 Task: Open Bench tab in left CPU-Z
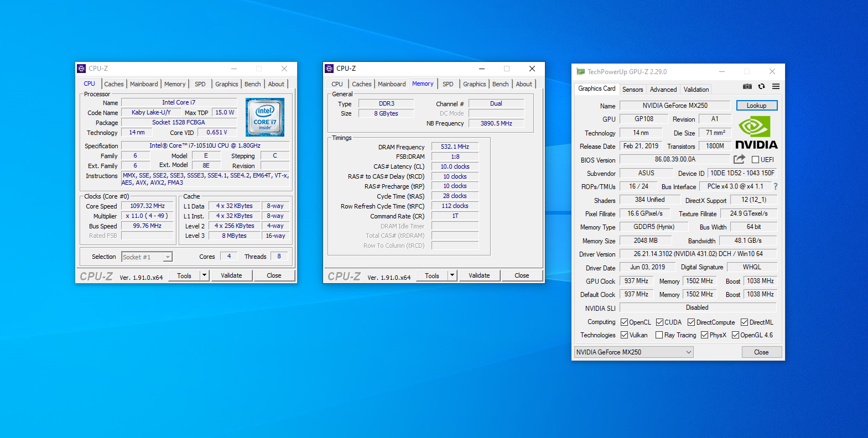click(253, 84)
